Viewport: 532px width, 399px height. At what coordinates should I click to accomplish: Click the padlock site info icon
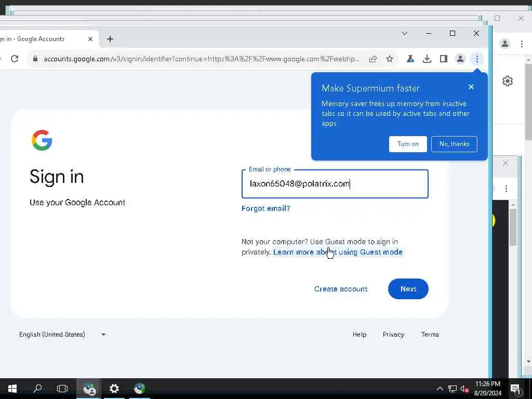click(35, 59)
